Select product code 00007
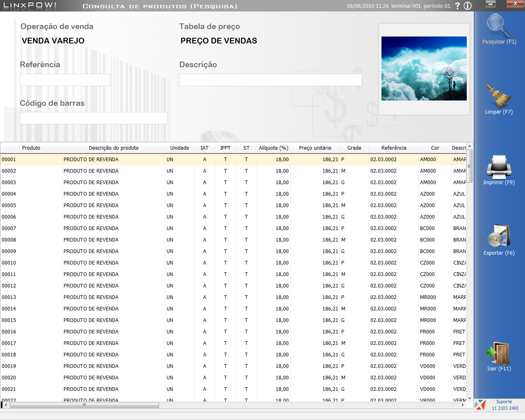Viewport: 525px width, 420px height. [x=9, y=228]
